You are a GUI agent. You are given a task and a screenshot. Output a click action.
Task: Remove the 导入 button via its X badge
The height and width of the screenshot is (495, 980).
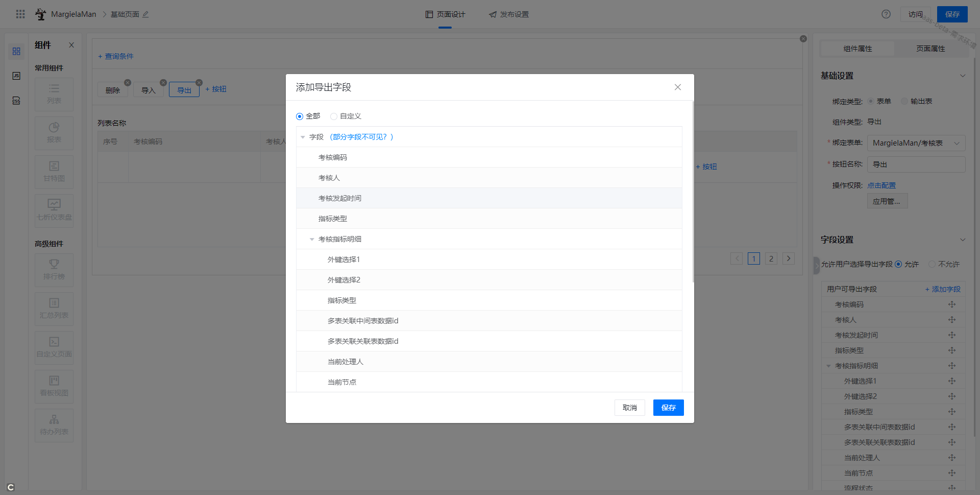(163, 83)
